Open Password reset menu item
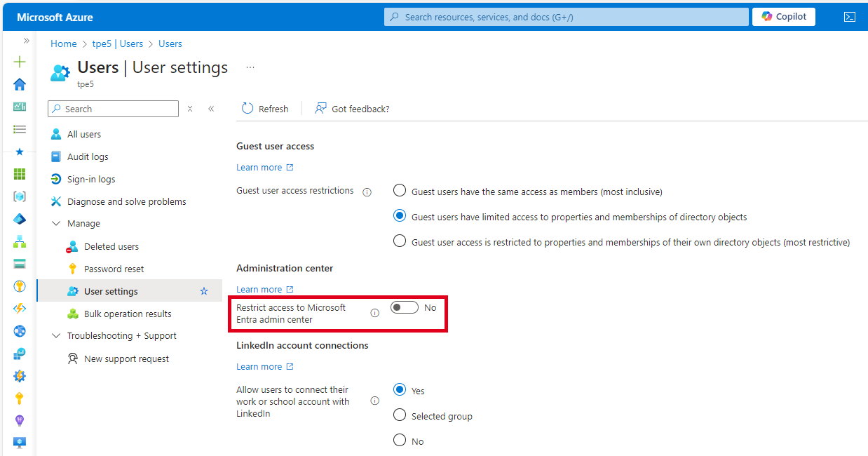This screenshot has width=868, height=456. coord(114,269)
